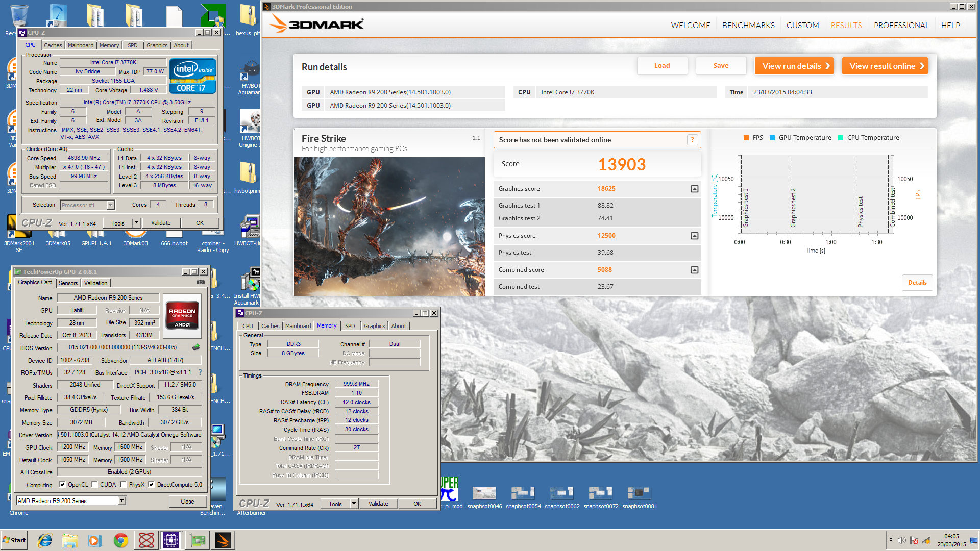
Task: Click the Bus Interface question mark in GPU-Z
Action: (200, 372)
